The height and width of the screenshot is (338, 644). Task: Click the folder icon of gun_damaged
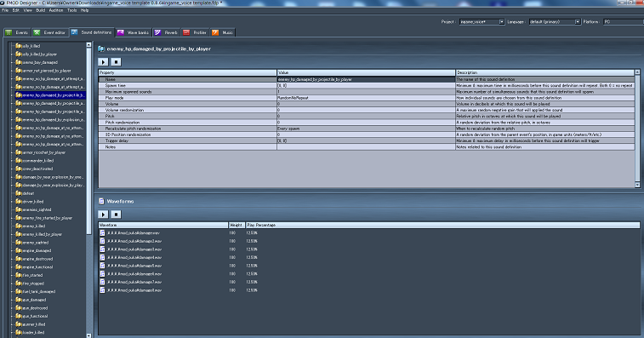pyautogui.click(x=18, y=300)
